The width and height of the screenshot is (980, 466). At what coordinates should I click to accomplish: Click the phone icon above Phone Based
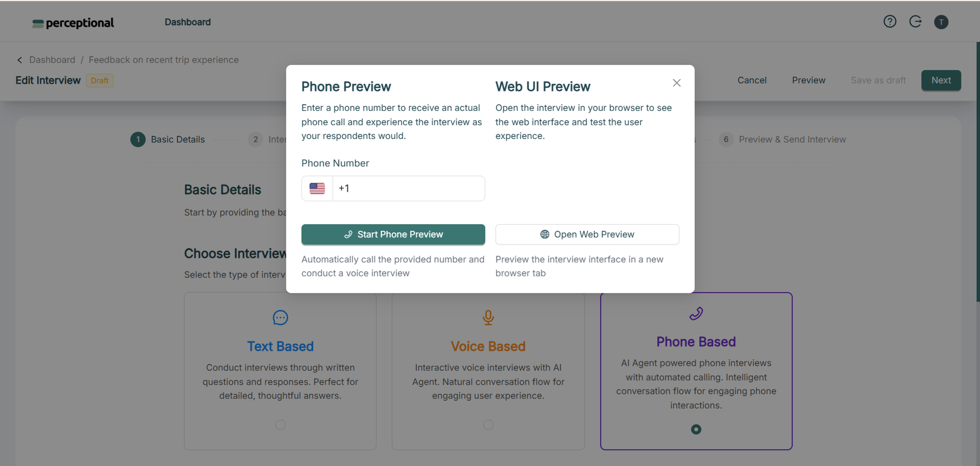696,313
